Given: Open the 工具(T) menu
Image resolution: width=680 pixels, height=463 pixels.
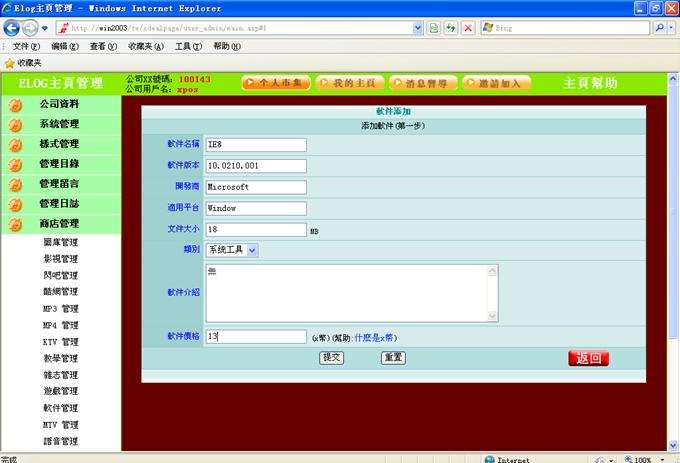Looking at the screenshot, I should tap(188, 46).
